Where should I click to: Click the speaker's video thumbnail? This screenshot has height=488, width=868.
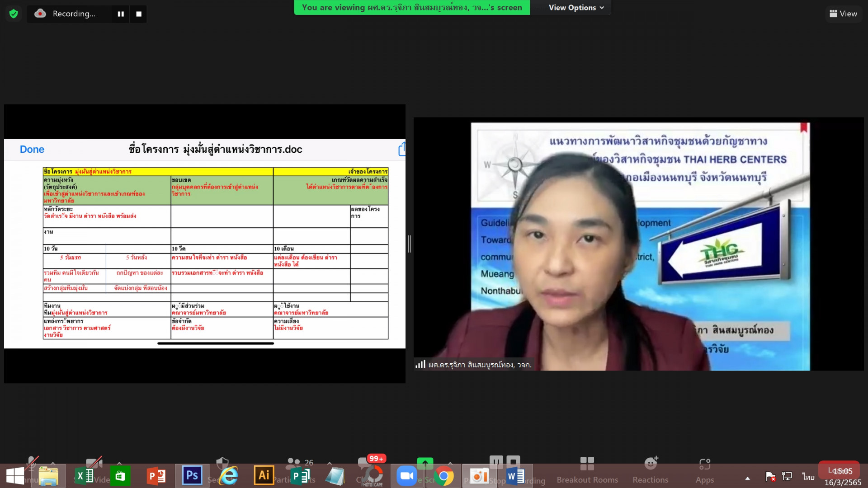tap(638, 244)
